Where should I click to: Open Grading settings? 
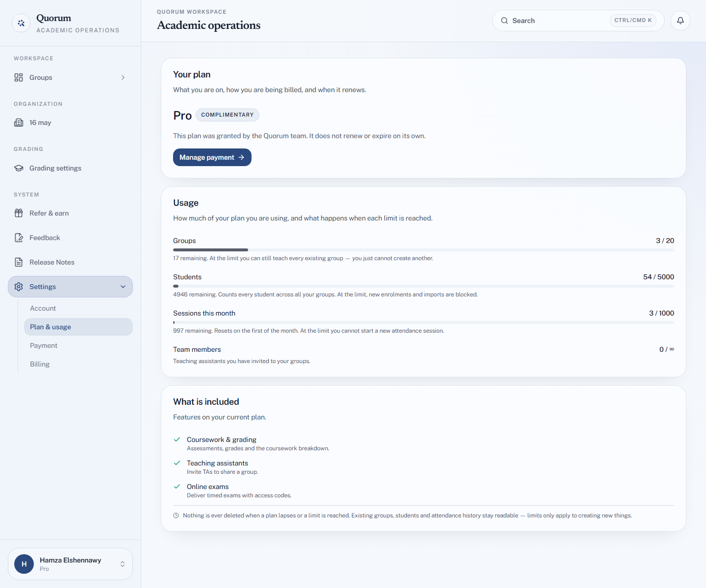pyautogui.click(x=70, y=168)
